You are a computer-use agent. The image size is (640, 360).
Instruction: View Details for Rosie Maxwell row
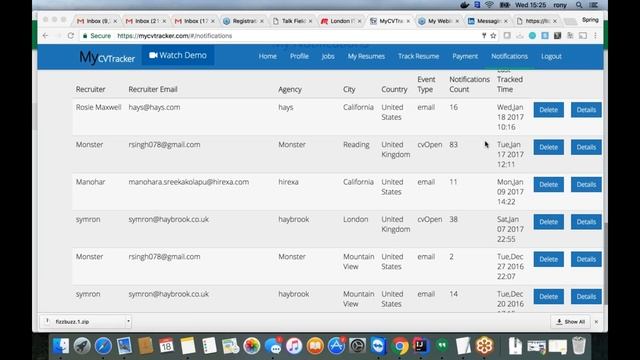pos(586,110)
